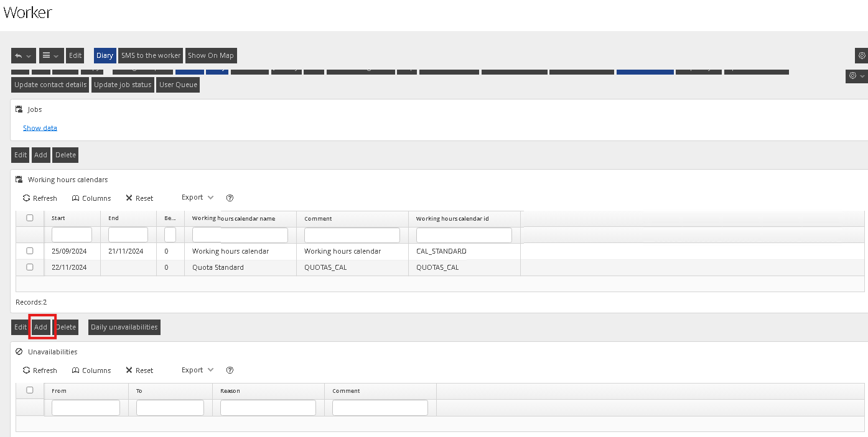
Task: Refresh the Working hours calendars grid
Action: [40, 198]
